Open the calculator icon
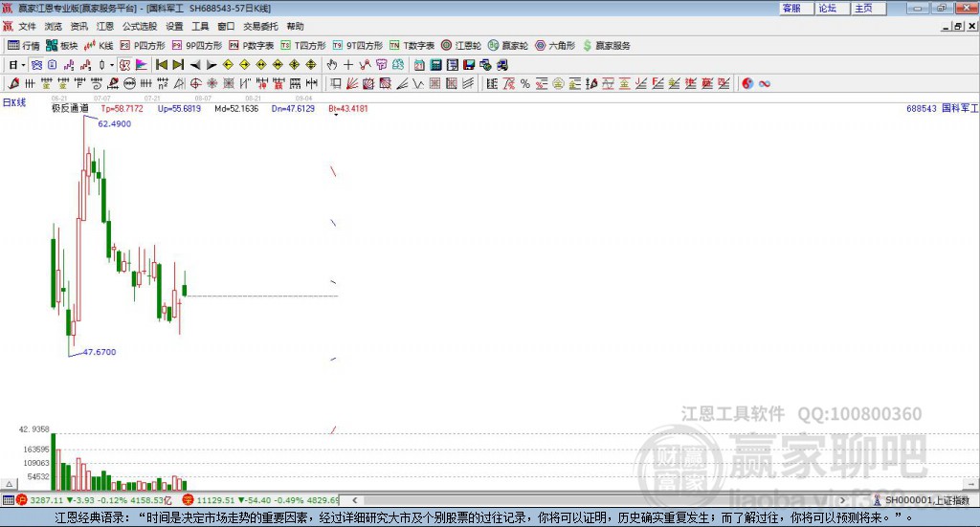This screenshot has width=980, height=527. point(436,65)
